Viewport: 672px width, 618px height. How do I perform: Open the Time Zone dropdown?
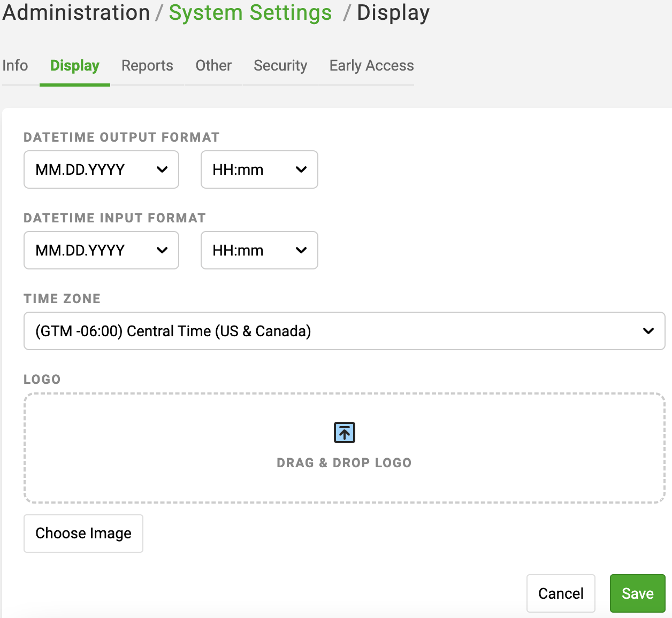click(x=344, y=331)
